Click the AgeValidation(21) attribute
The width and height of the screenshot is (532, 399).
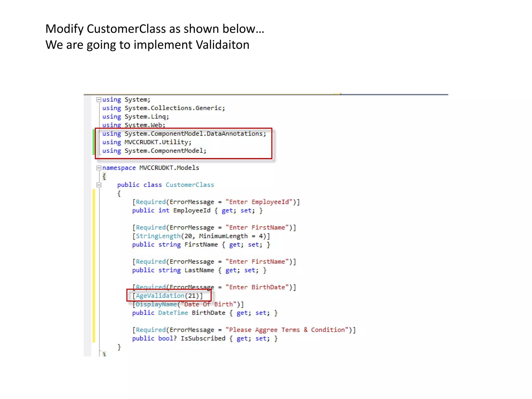(168, 296)
